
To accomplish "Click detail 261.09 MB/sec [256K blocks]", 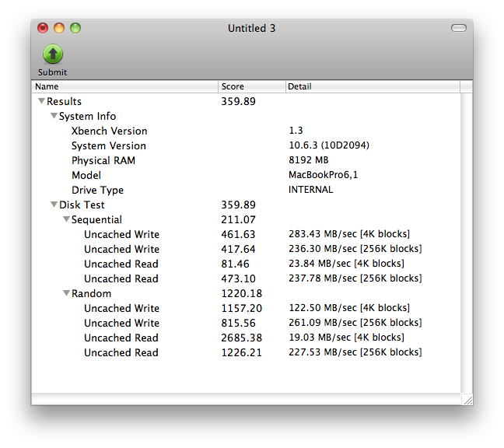I will (x=355, y=323).
